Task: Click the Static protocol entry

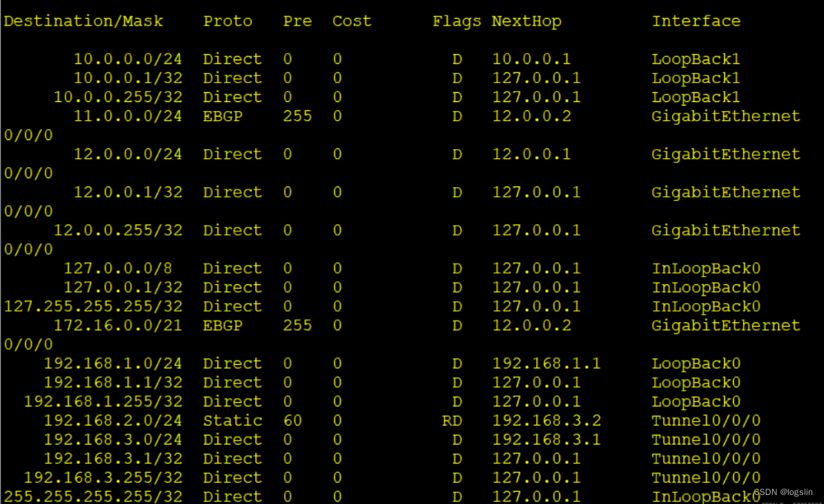Action: pos(233,421)
